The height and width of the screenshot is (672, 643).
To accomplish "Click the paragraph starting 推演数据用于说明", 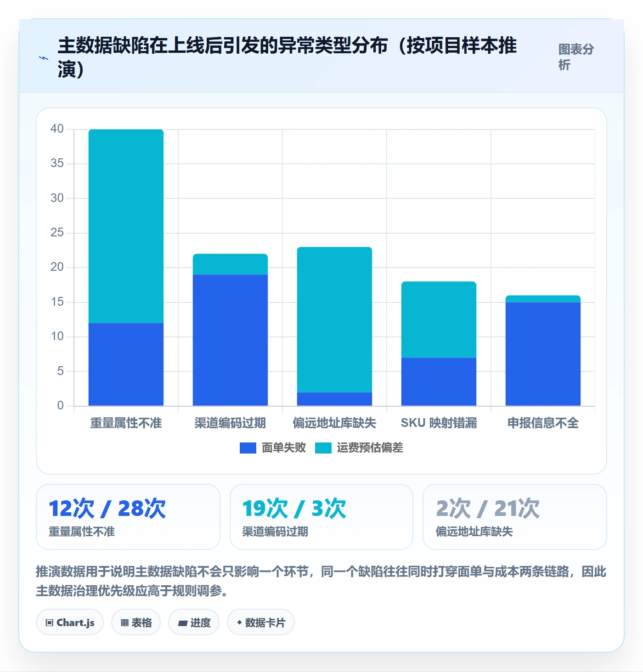I will pyautogui.click(x=321, y=581).
